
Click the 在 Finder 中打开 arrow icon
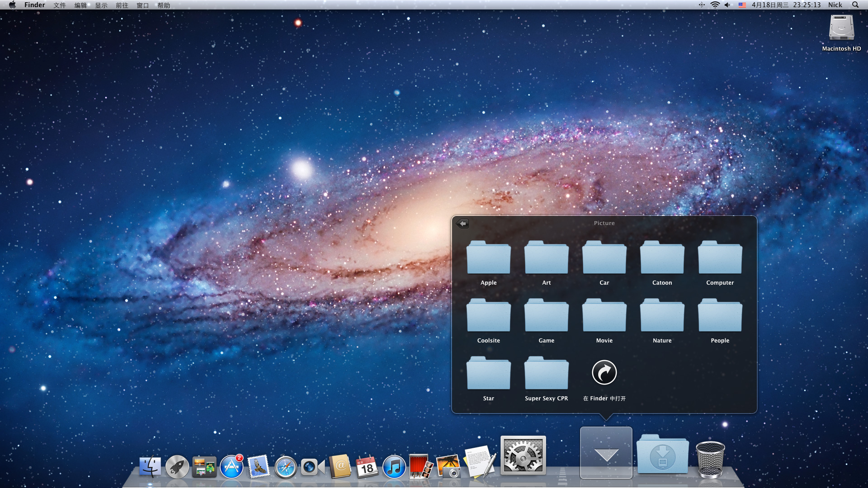pyautogui.click(x=604, y=372)
